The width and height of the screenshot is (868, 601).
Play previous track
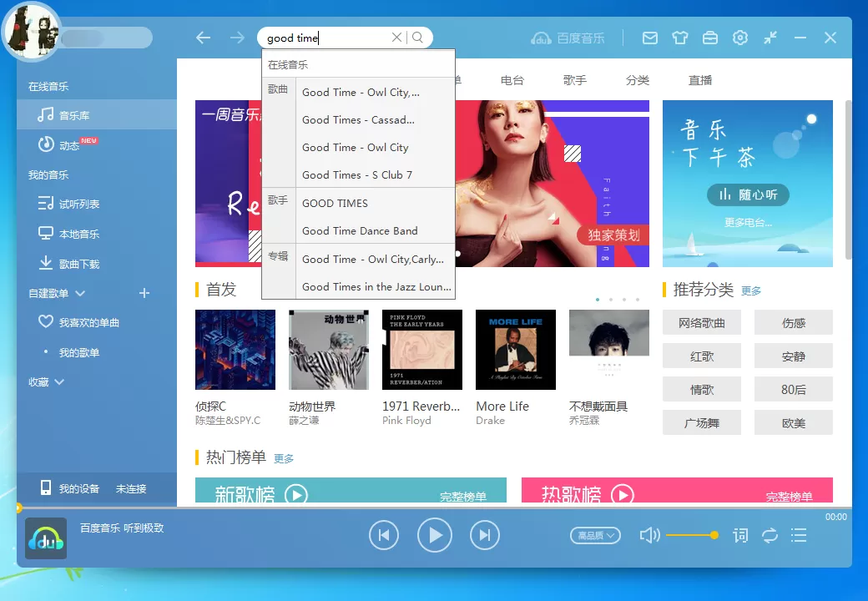click(384, 535)
